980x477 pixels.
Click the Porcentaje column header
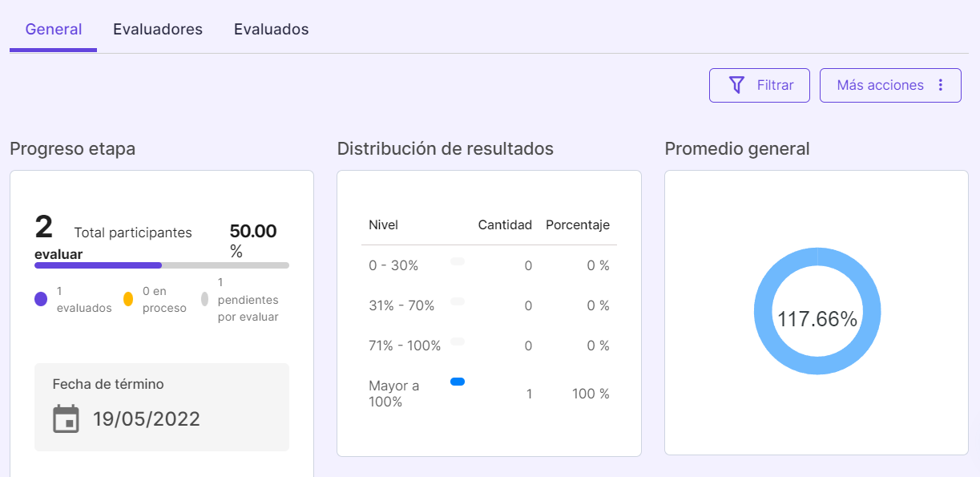(x=577, y=224)
